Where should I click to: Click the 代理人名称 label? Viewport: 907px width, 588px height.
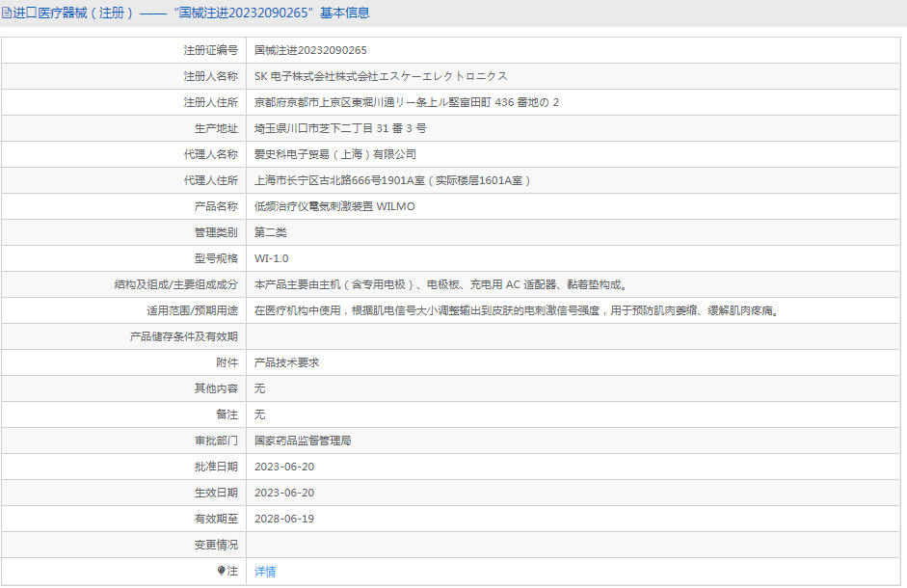tap(210, 154)
